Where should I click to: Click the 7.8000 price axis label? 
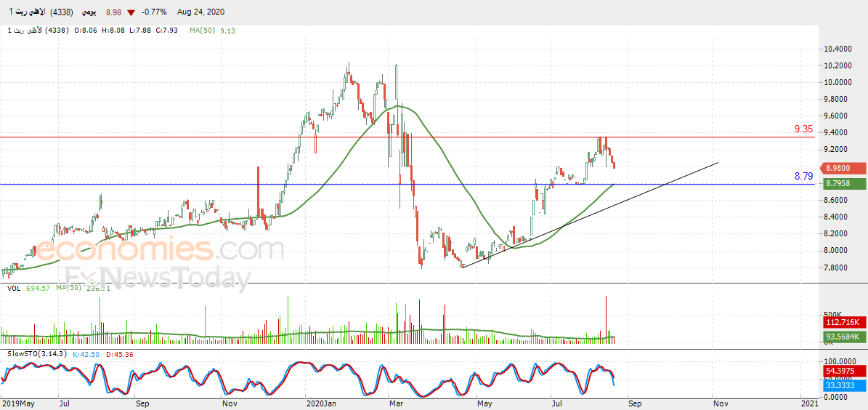click(837, 268)
